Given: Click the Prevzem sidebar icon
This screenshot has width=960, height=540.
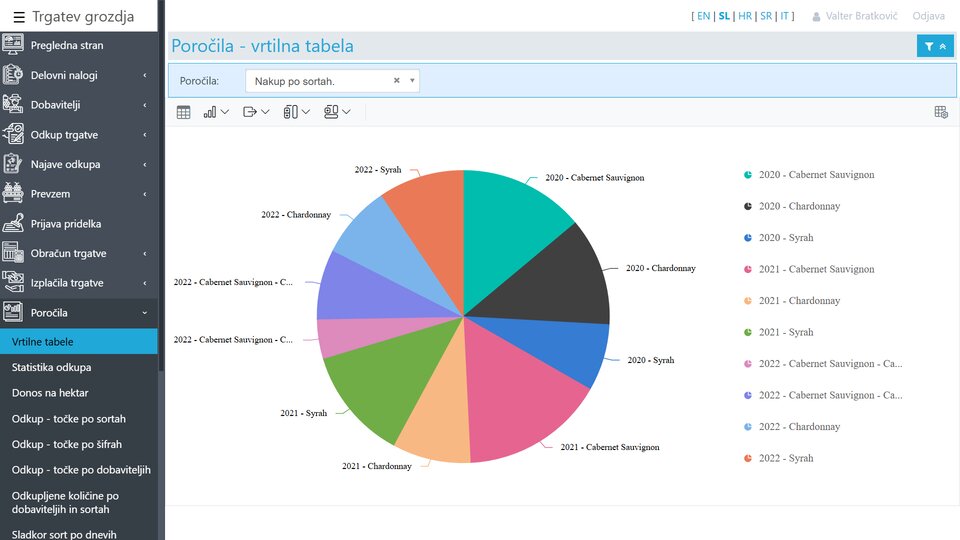Looking at the screenshot, I should click(x=13, y=194).
